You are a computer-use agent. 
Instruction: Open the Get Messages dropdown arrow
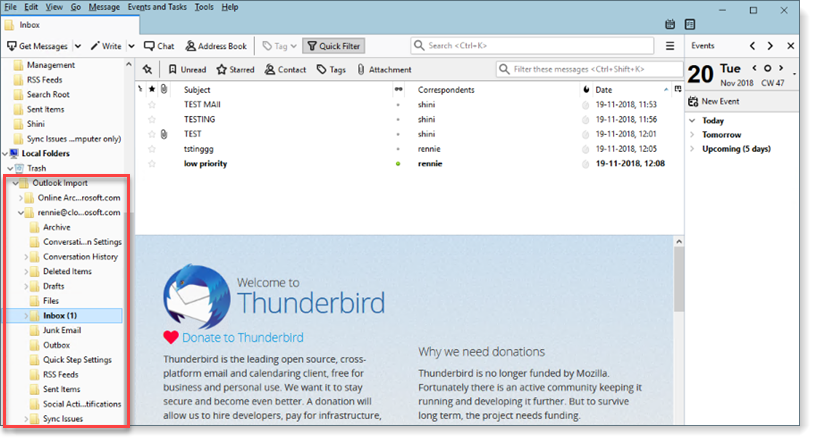[78, 46]
